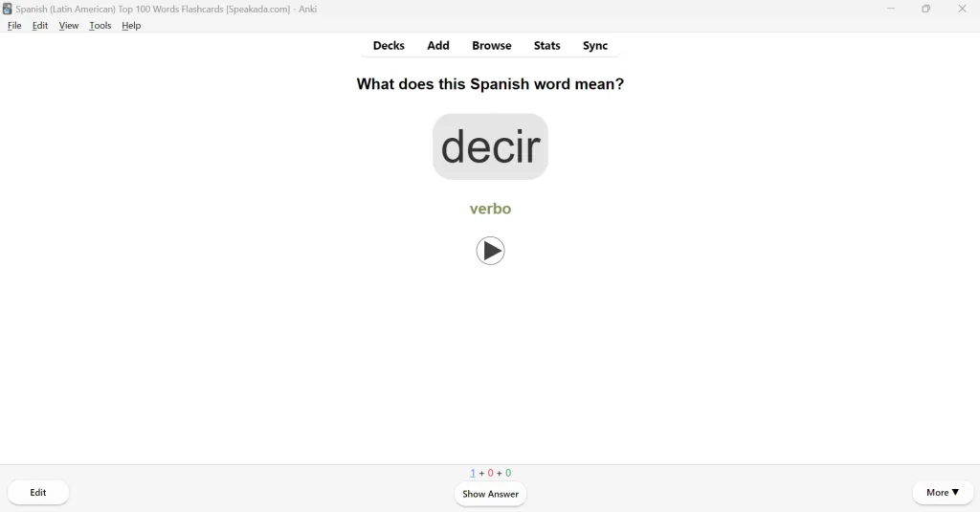Restore down the Anki window
Viewport: 980px width, 512px height.
tap(925, 9)
